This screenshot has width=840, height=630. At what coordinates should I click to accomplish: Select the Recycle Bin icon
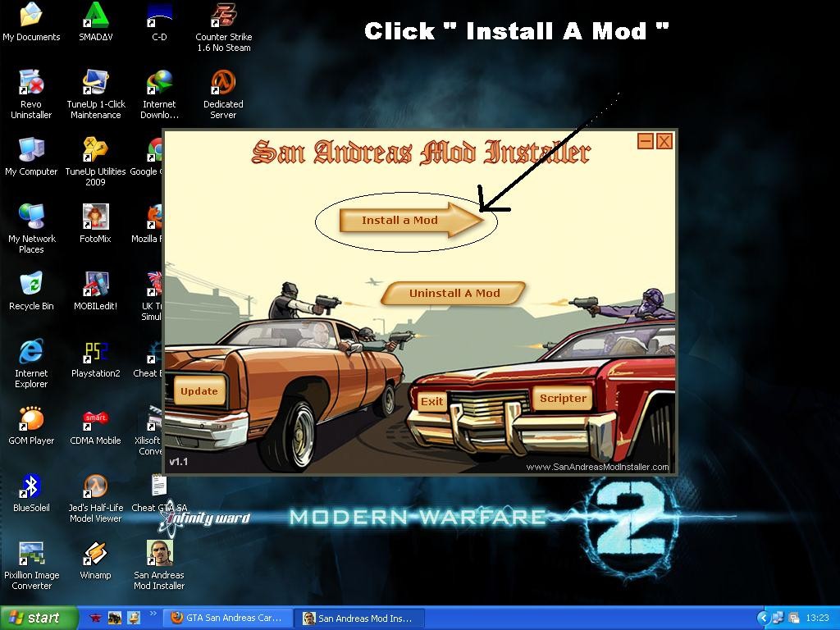click(31, 291)
